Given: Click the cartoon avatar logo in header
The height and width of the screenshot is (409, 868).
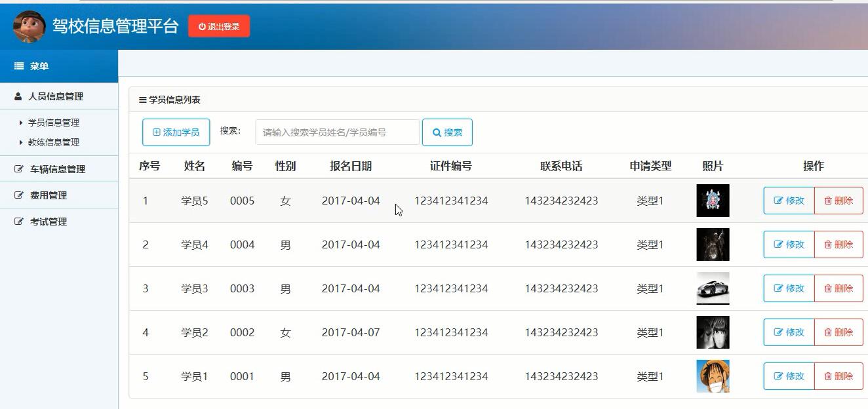Looking at the screenshot, I should 29,26.
